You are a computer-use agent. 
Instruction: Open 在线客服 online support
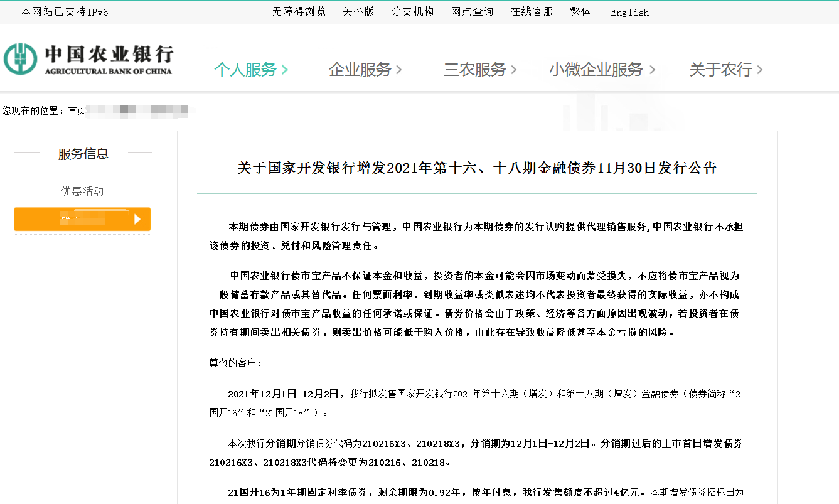(x=532, y=12)
